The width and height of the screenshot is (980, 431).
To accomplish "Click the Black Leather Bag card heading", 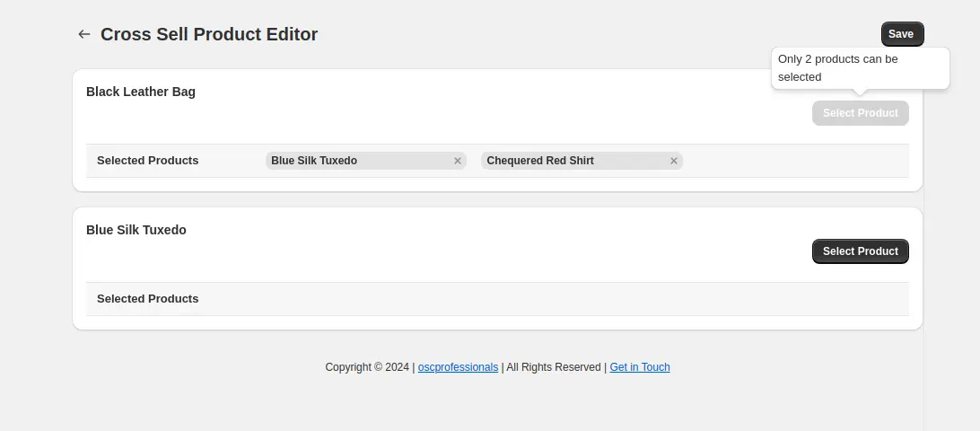I will [141, 92].
